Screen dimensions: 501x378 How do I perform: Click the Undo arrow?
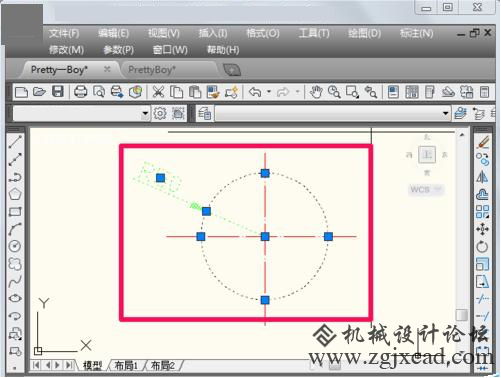(x=255, y=92)
